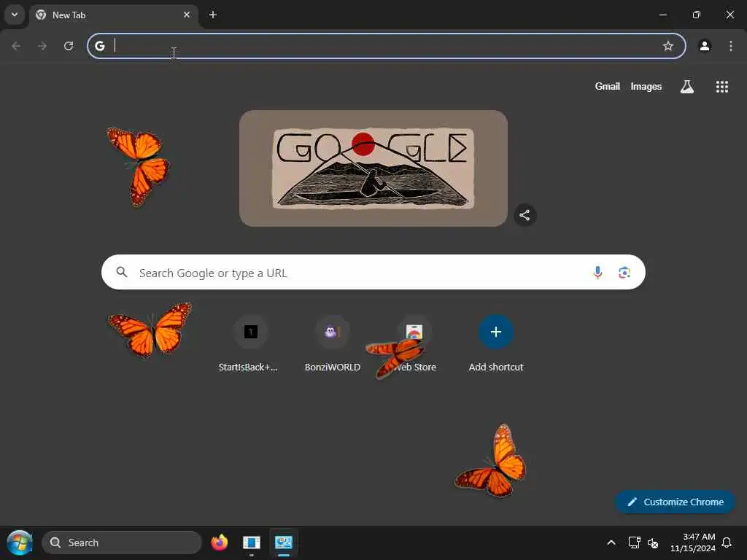Click the taskbar Search box
Image resolution: width=747 pixels, height=560 pixels.
click(122, 542)
